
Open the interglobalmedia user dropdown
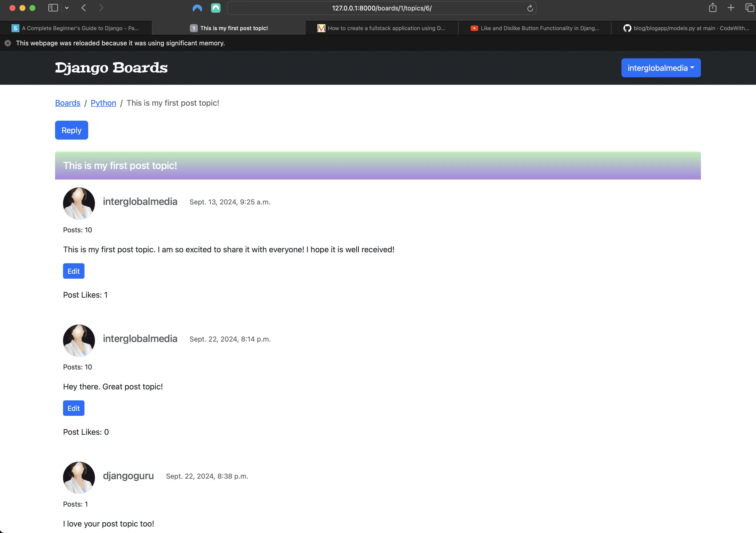[661, 68]
